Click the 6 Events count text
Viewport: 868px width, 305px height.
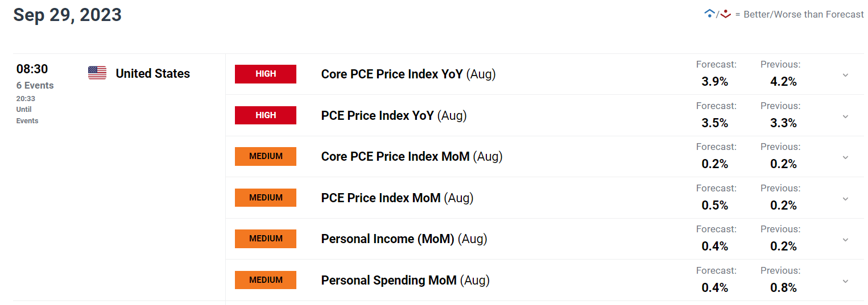pos(35,85)
